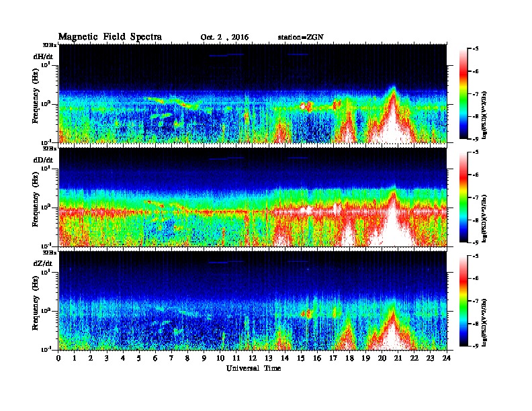Screen dimensions: 532x411
Task: Click hour tick label "7" on time axis
Action: tap(171, 358)
